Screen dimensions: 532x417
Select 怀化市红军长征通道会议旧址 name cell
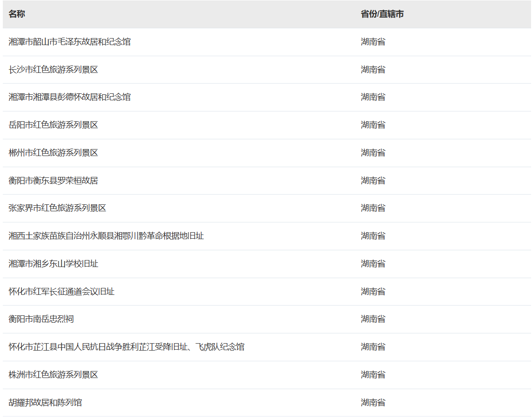[61, 292]
